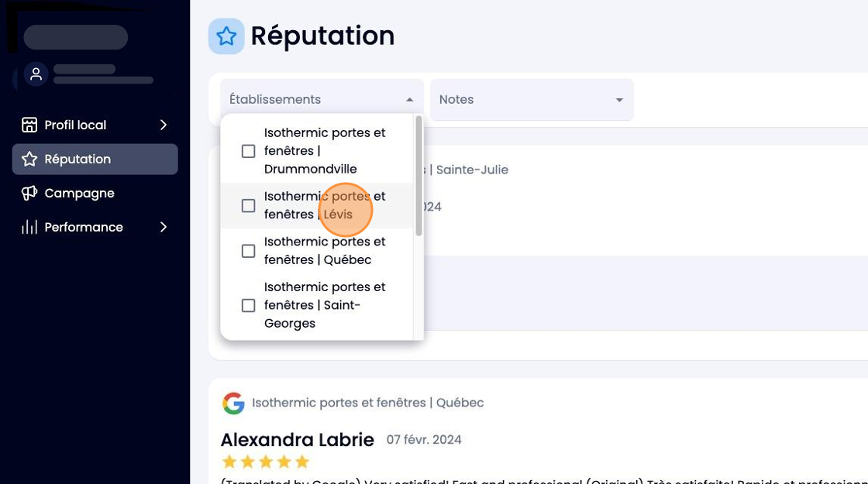The height and width of the screenshot is (484, 868).
Task: Open the Notes filter dropdown
Action: point(532,100)
